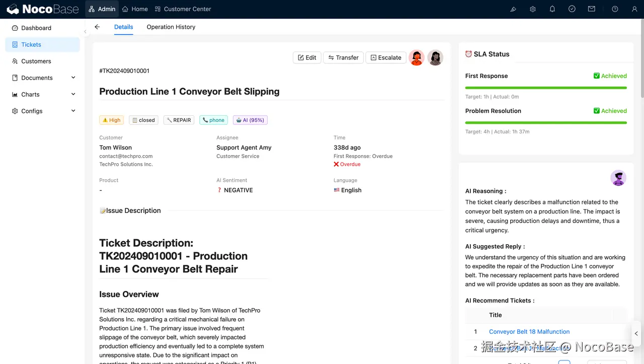Open the UI editor highlighter icon

[x=513, y=9]
